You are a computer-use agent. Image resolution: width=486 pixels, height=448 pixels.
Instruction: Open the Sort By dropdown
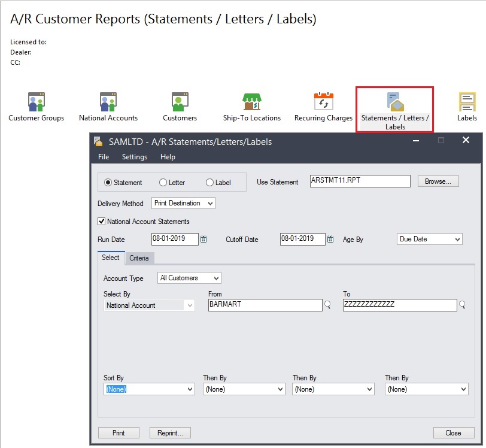pos(149,389)
